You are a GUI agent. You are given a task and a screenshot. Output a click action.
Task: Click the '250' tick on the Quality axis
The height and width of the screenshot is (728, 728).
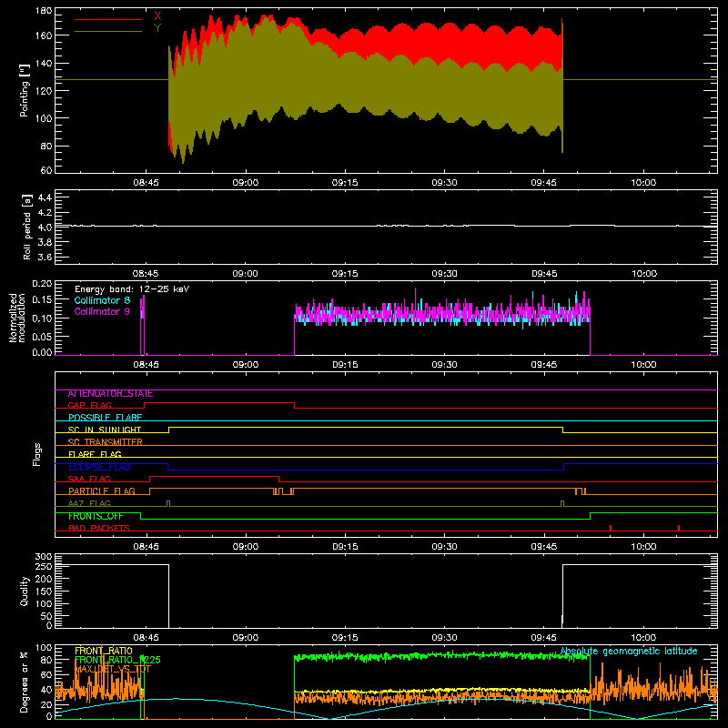point(44,566)
